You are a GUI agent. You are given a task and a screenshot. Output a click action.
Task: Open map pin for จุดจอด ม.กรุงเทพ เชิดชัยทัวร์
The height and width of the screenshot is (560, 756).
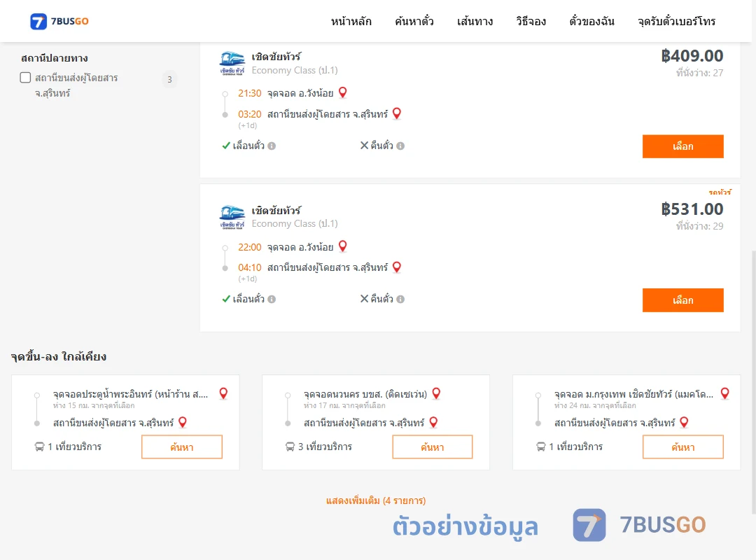tap(724, 393)
